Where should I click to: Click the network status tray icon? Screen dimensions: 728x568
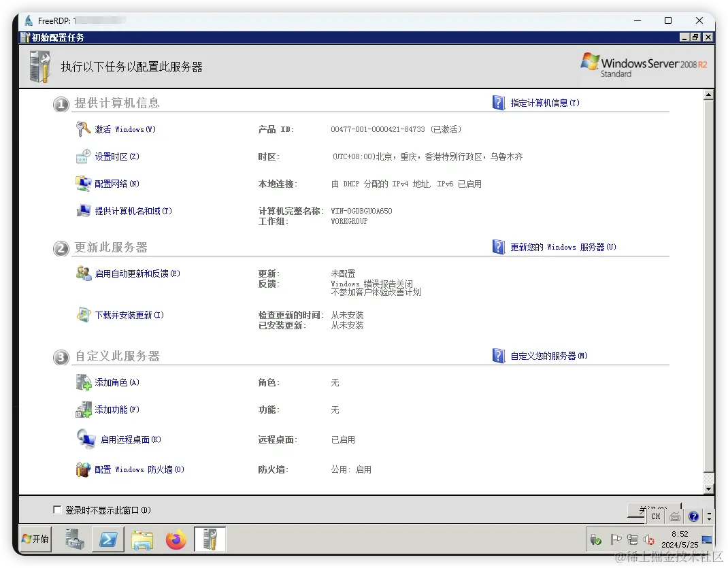click(x=632, y=539)
